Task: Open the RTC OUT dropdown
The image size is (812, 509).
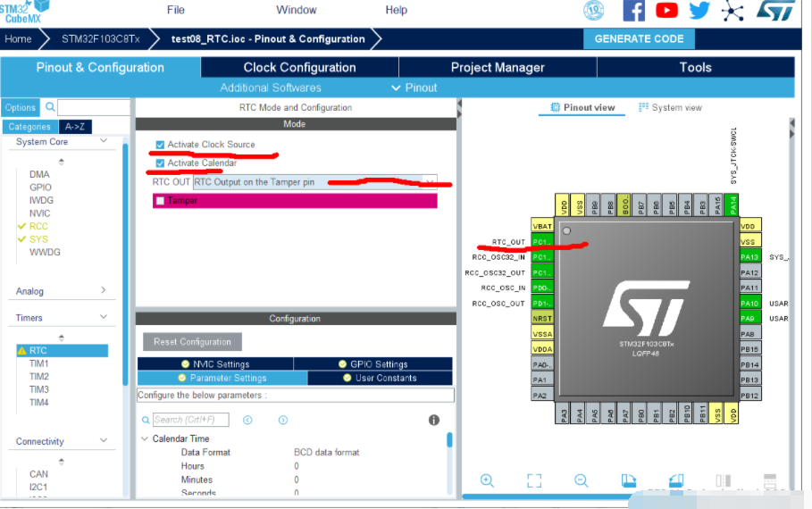Action: 314,182
